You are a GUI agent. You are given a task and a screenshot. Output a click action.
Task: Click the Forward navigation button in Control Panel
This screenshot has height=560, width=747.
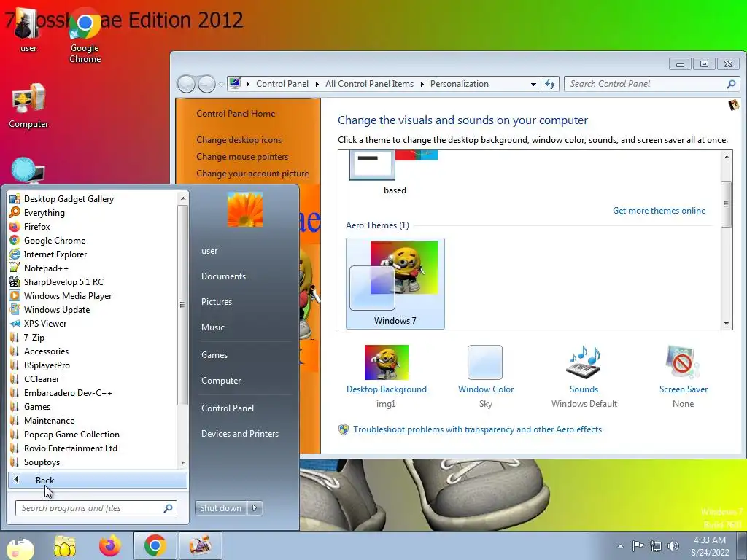pyautogui.click(x=206, y=85)
